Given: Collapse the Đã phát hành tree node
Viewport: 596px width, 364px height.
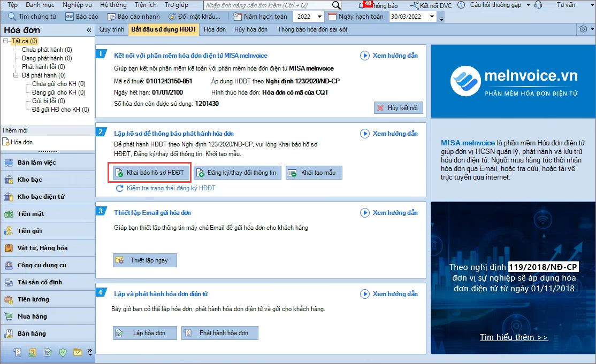Looking at the screenshot, I should click(16, 75).
